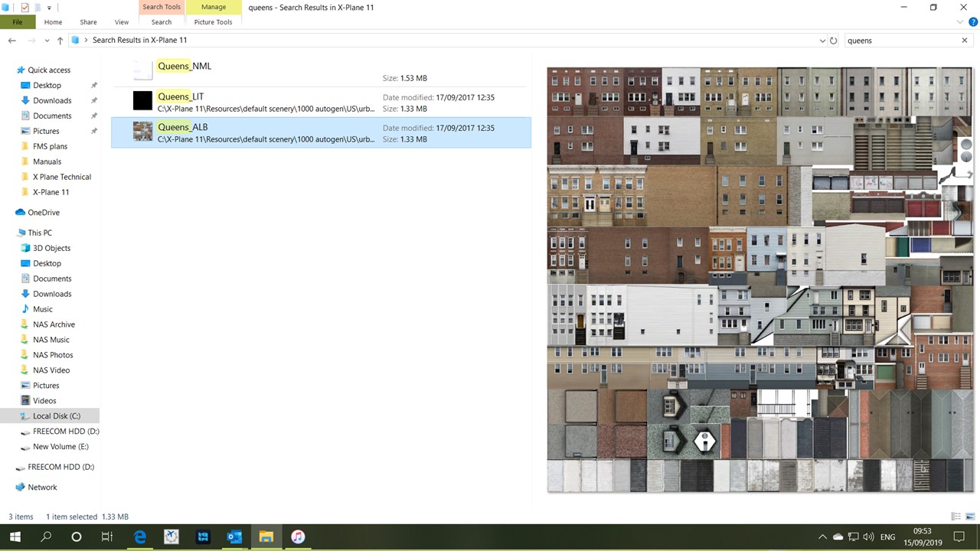Open the clock and calendar flyout

(x=923, y=537)
